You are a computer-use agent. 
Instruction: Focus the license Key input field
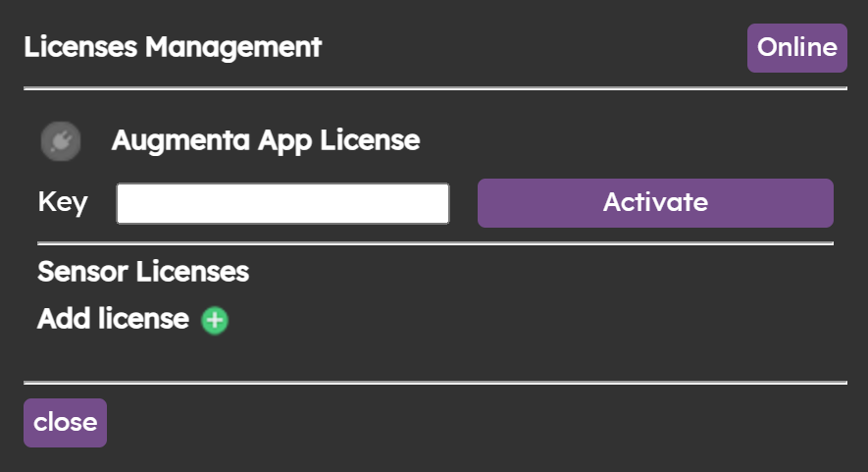coord(282,203)
